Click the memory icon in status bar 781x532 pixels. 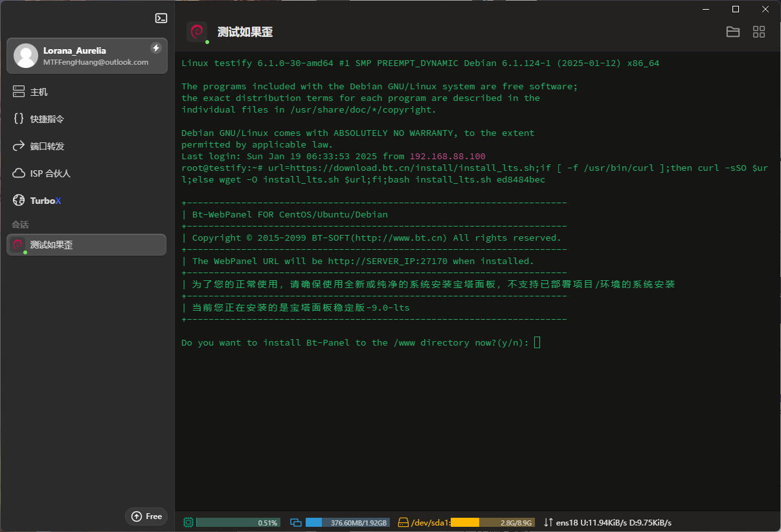coord(297,522)
